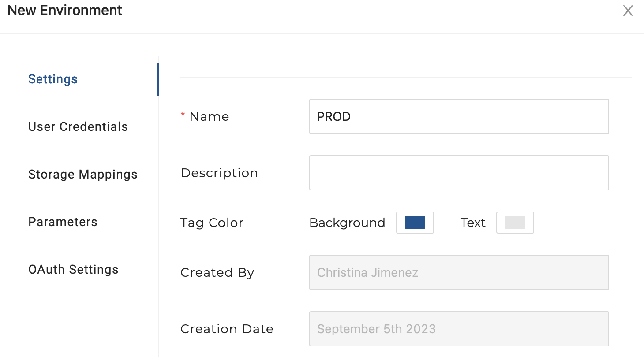The width and height of the screenshot is (644, 357).
Task: Click the Created By field
Action: pyautogui.click(x=459, y=272)
